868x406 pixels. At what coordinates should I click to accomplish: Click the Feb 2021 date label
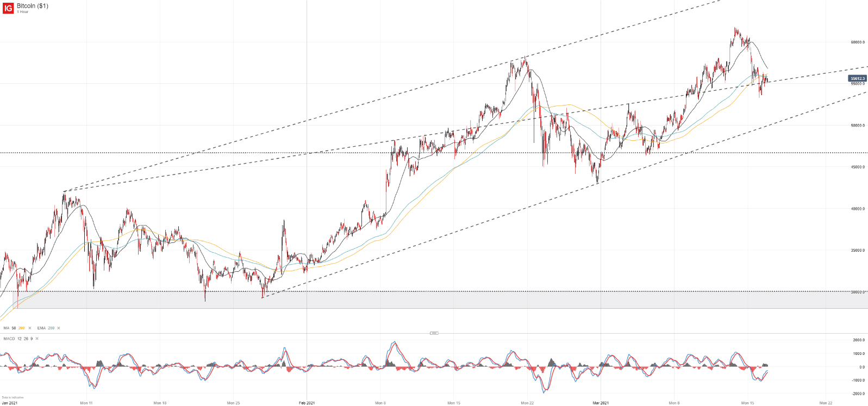tap(307, 403)
